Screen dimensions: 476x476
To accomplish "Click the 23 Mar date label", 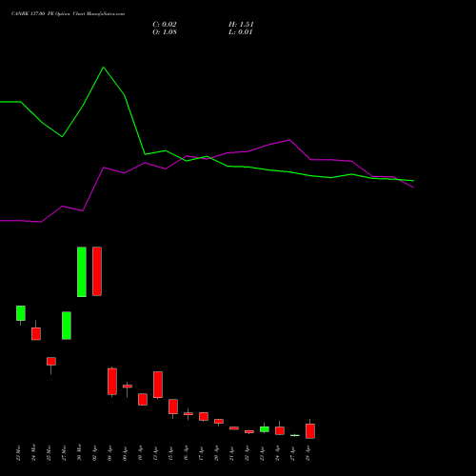I will 18,453.
